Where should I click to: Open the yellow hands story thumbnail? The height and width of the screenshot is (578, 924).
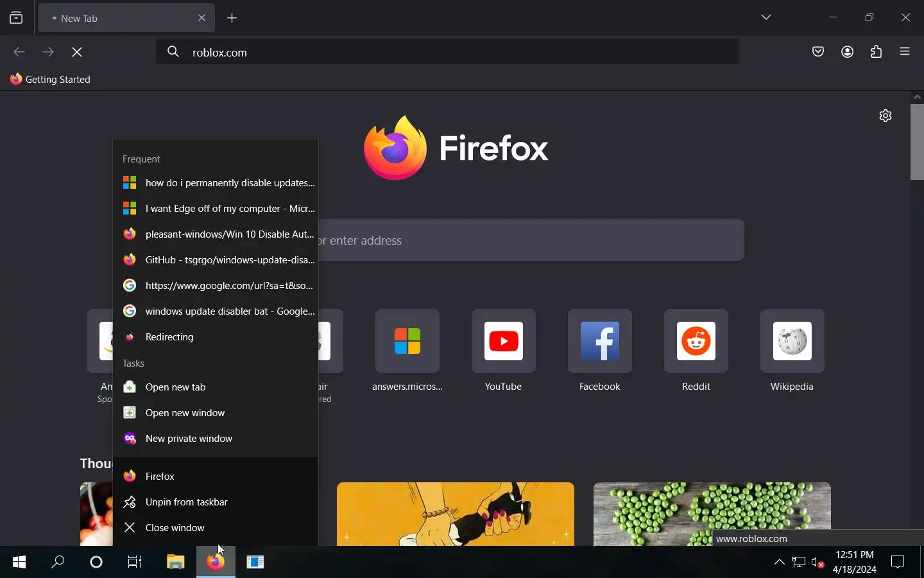tap(456, 514)
